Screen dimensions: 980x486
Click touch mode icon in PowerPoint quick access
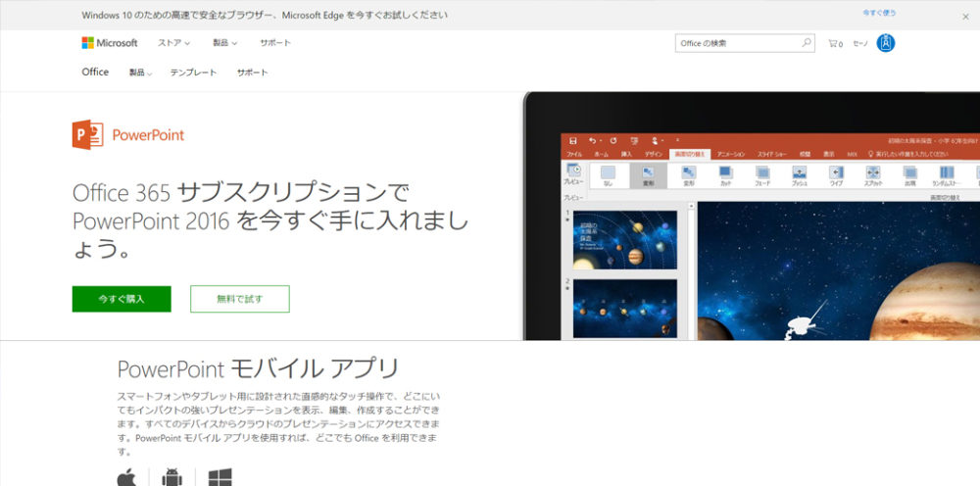[655, 141]
